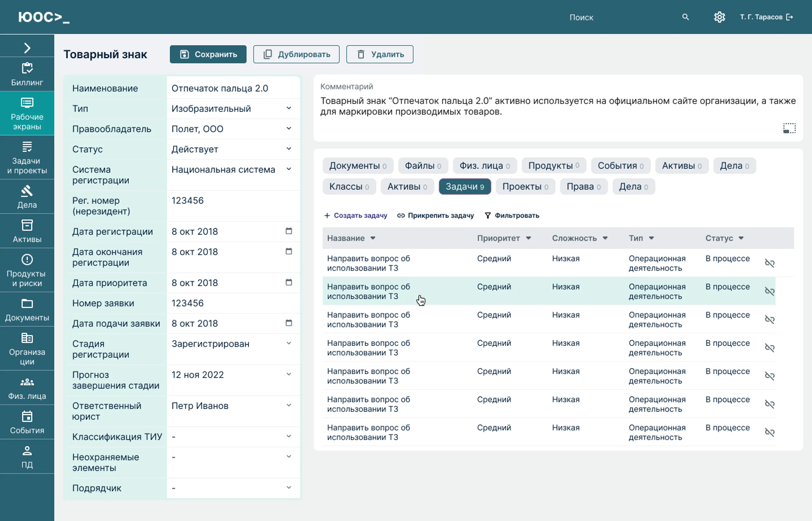The height and width of the screenshot is (521, 812).
Task: Click the Сохранить button
Action: pos(208,54)
